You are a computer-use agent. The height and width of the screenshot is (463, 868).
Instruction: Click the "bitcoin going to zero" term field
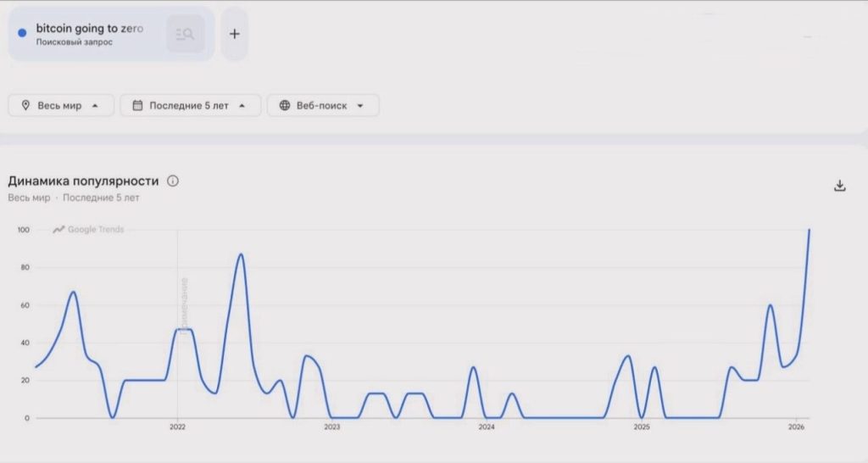click(89, 28)
